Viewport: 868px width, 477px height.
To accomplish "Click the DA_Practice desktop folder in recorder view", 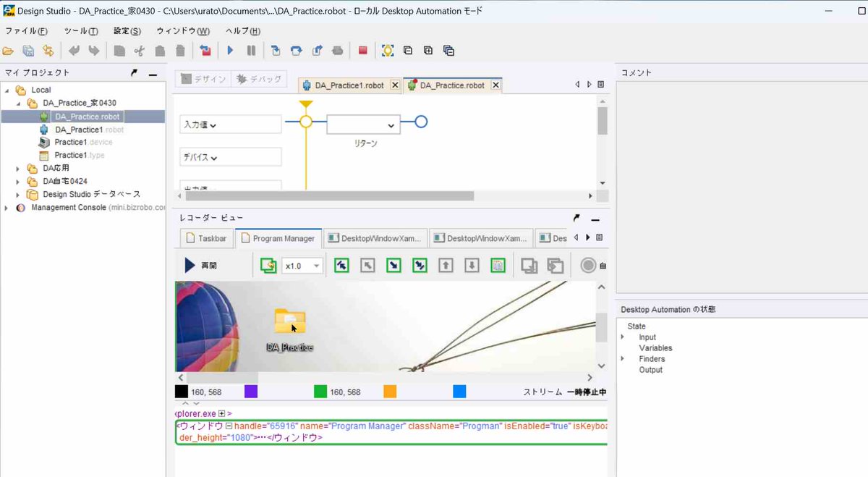I will point(289,330).
